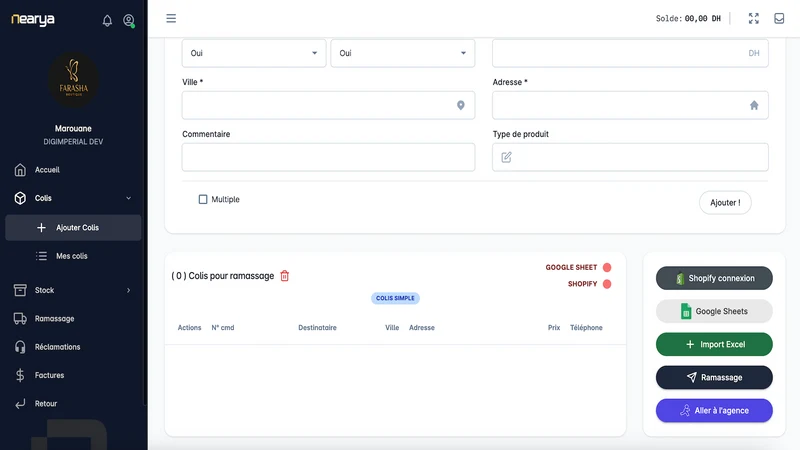
Task: Focus the Ville input field
Action: [329, 105]
